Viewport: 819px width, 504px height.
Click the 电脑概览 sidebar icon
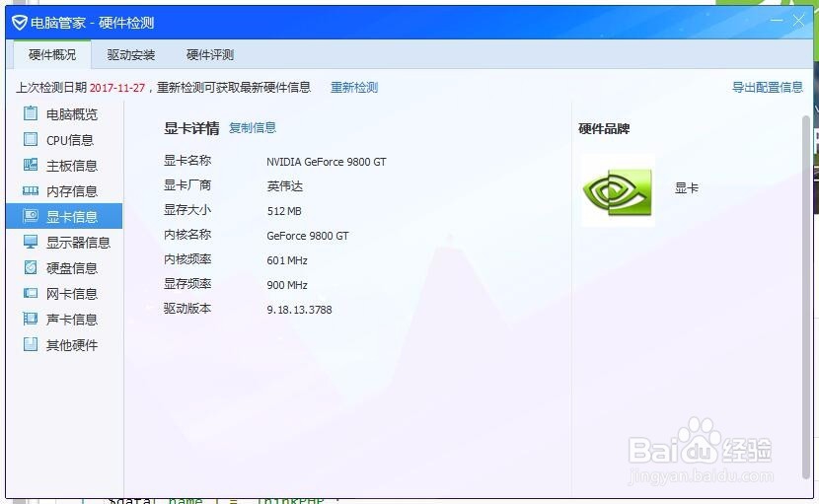[31, 113]
